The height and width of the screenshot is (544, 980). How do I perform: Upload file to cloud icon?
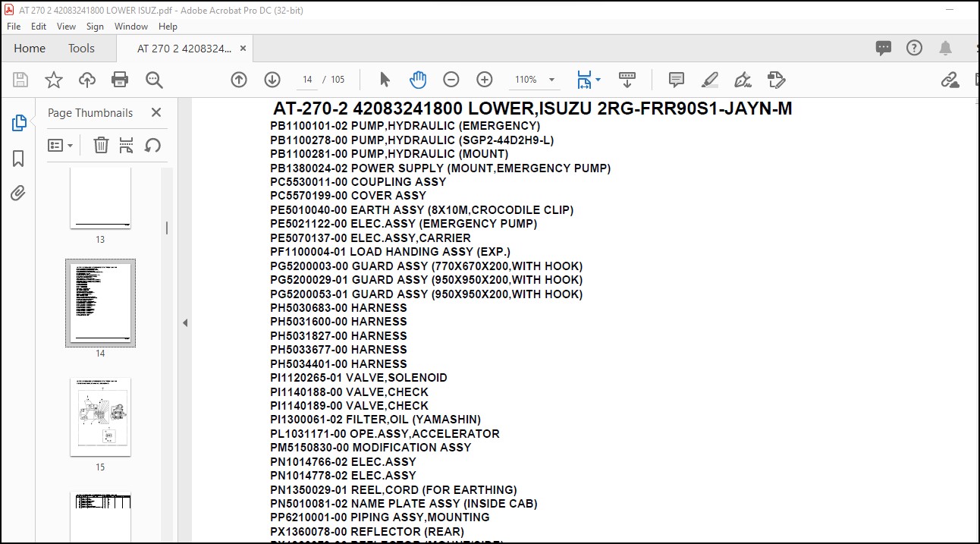(x=87, y=80)
